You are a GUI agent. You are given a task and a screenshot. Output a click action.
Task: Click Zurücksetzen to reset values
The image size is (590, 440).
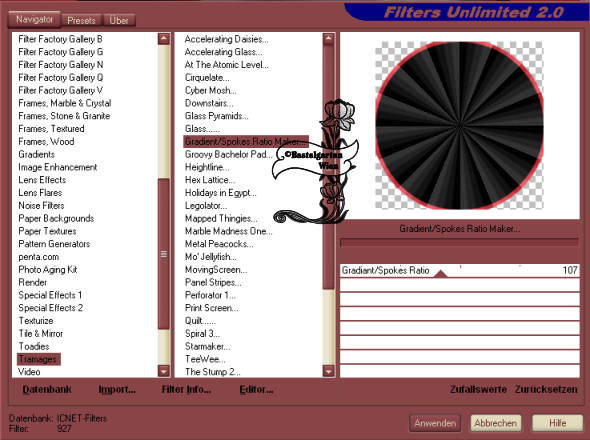tap(546, 390)
